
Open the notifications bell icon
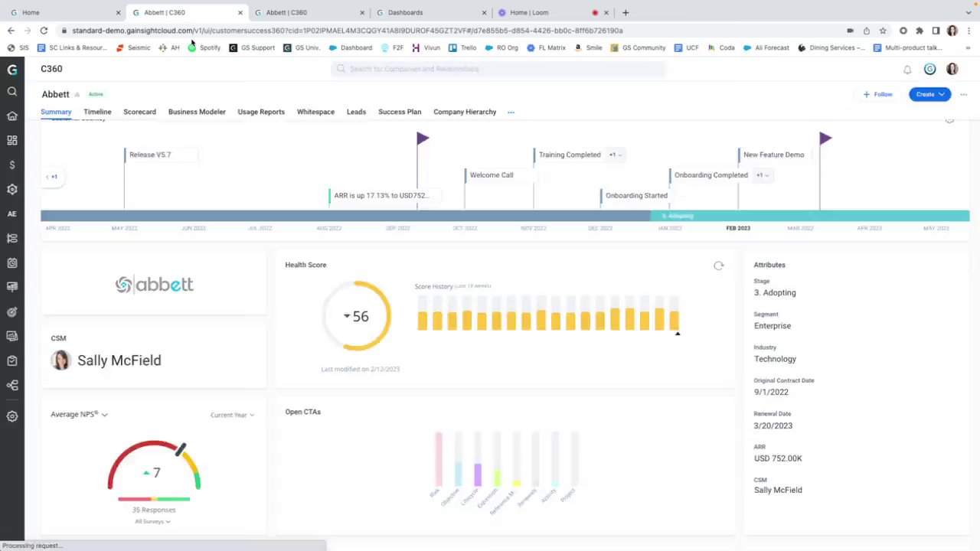point(907,70)
